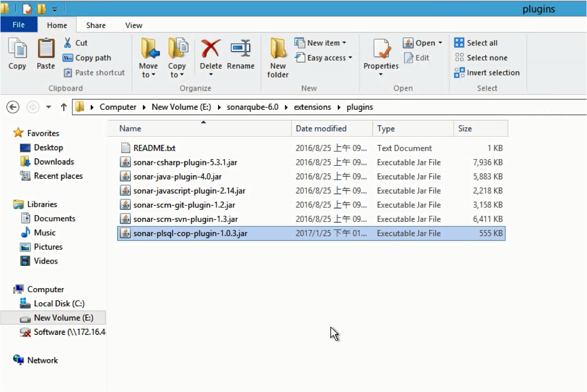The height and width of the screenshot is (392, 587).
Task: Sort files by the Name column header
Action: click(x=200, y=128)
